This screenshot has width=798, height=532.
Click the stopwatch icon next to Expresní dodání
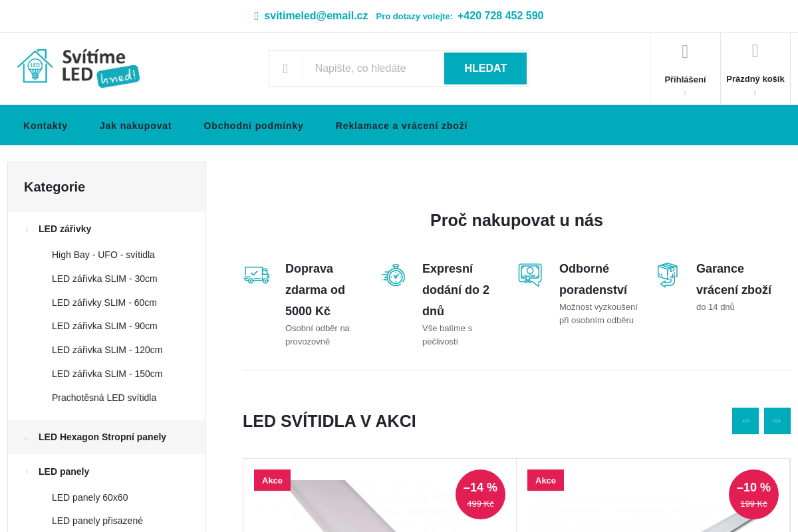coord(394,274)
